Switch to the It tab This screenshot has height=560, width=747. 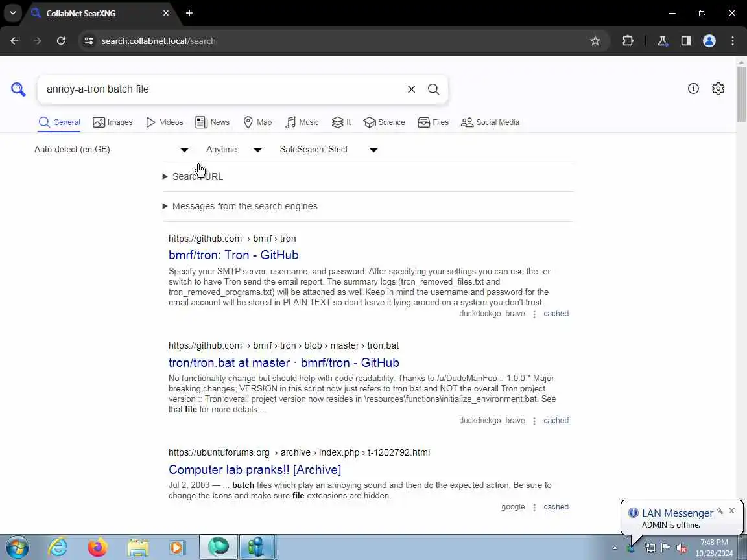coord(342,122)
